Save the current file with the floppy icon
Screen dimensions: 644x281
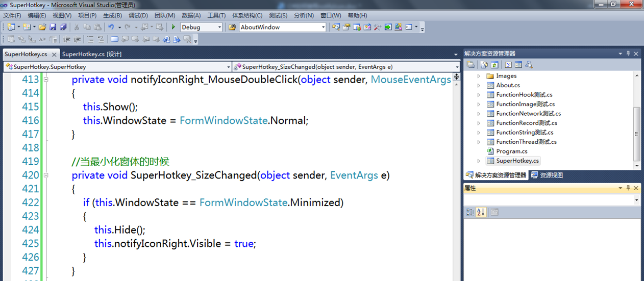pyautogui.click(x=53, y=27)
